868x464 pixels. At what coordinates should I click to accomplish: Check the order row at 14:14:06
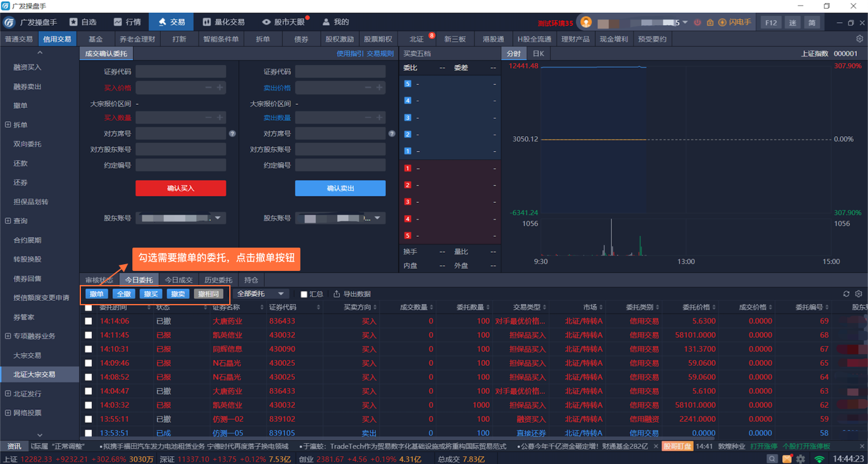(x=89, y=321)
